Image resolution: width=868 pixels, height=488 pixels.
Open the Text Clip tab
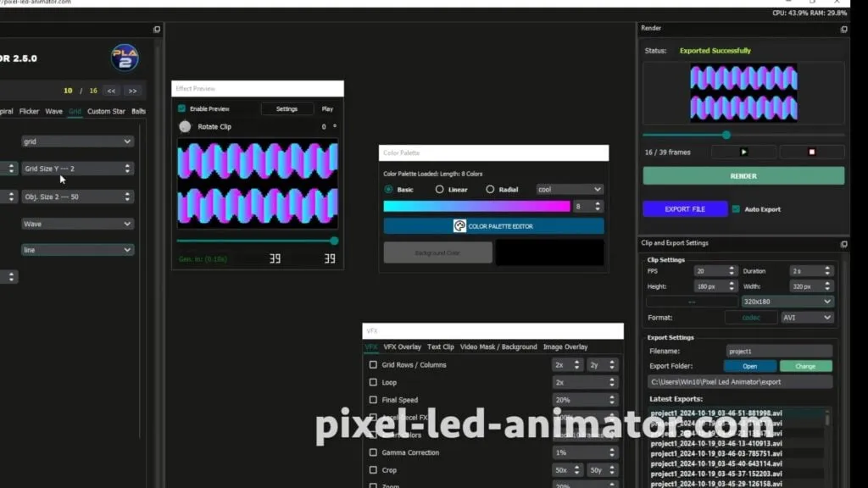click(441, 347)
